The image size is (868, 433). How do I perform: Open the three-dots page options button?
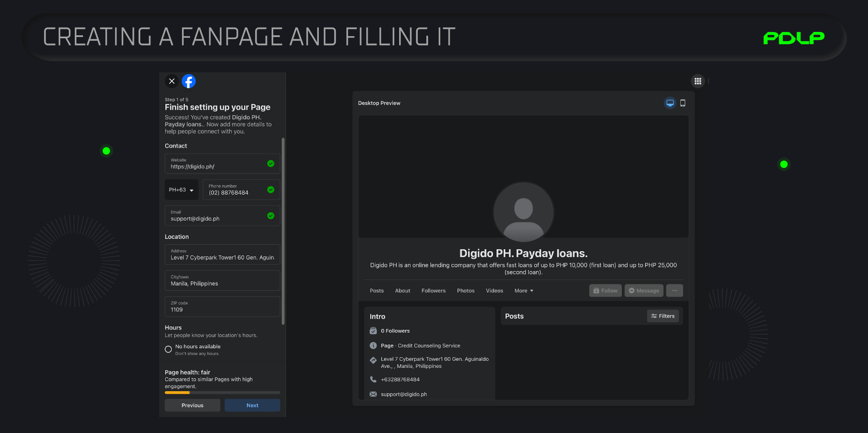(675, 291)
